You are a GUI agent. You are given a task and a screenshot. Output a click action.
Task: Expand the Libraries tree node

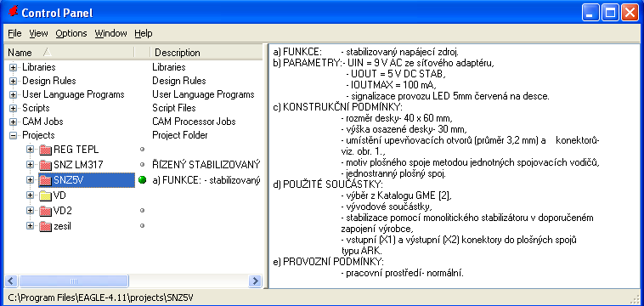13,67
